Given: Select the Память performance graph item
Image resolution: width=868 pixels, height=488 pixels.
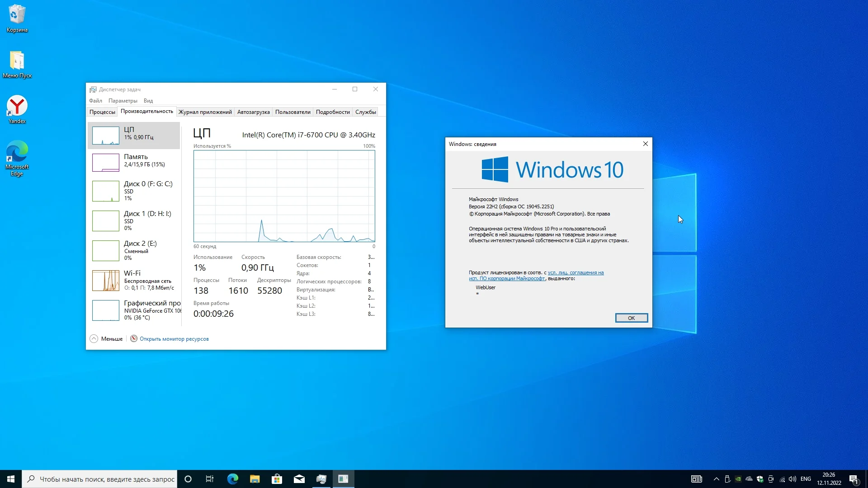Looking at the screenshot, I should click(134, 162).
